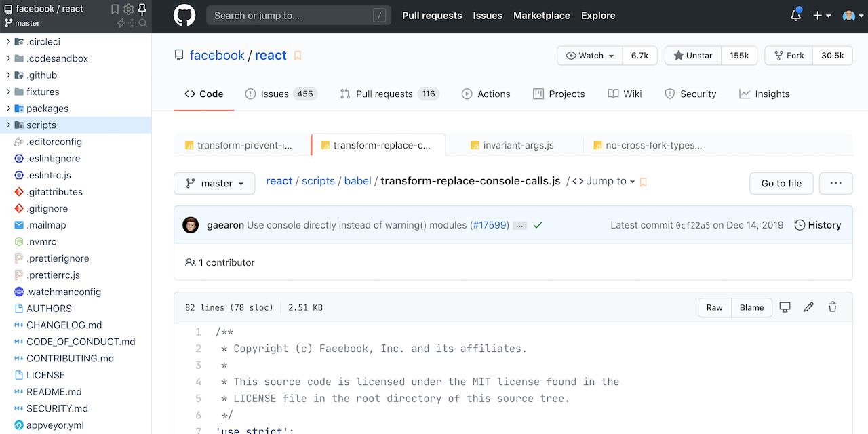View the file commit History
868x434 pixels.
(817, 225)
